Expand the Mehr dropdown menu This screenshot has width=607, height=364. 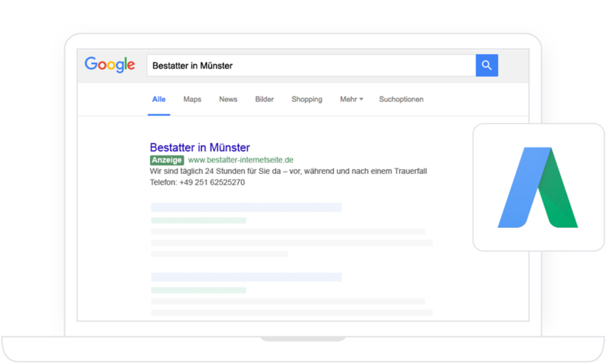point(351,100)
